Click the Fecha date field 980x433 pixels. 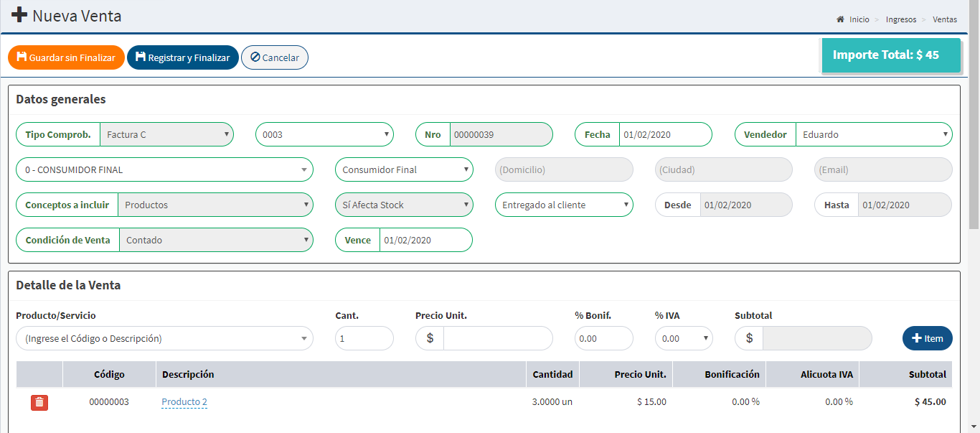[x=665, y=134]
